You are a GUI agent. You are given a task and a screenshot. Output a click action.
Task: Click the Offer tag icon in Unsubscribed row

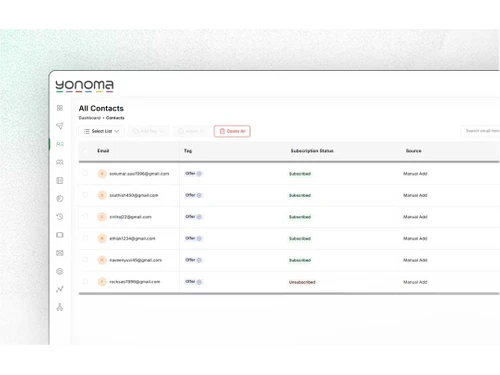pyautogui.click(x=199, y=282)
